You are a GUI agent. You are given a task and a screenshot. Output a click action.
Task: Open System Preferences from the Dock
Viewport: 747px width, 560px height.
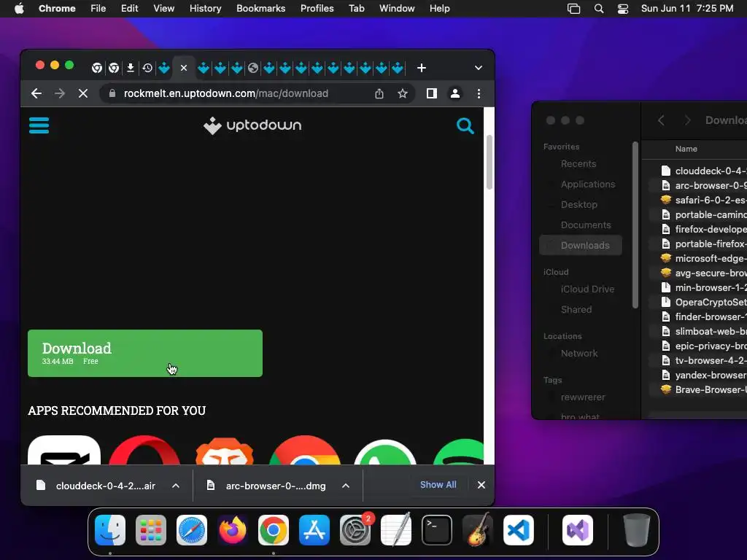tap(355, 530)
